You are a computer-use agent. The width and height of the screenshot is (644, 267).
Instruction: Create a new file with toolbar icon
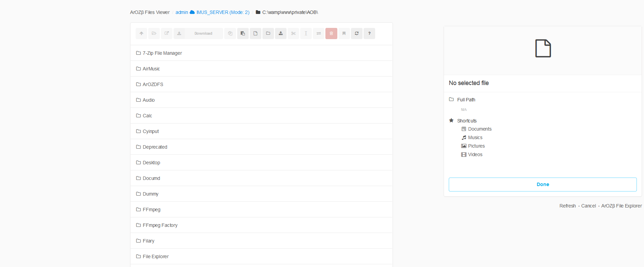point(255,33)
